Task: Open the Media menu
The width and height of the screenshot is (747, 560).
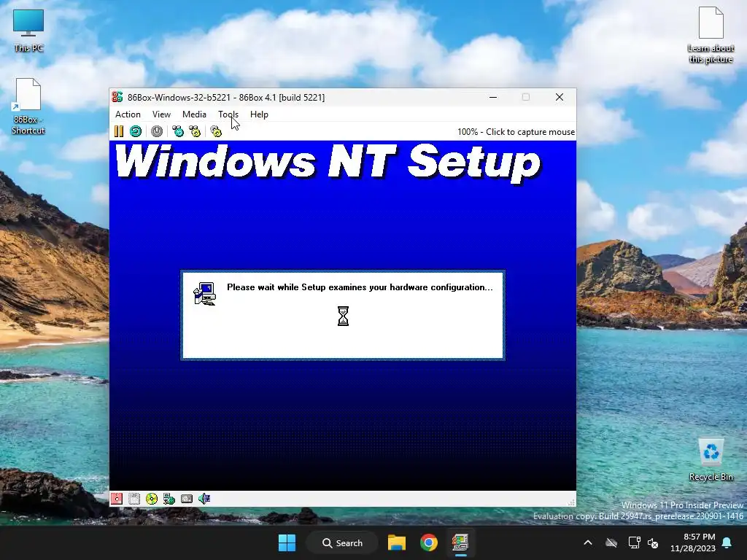Action: coord(194,114)
